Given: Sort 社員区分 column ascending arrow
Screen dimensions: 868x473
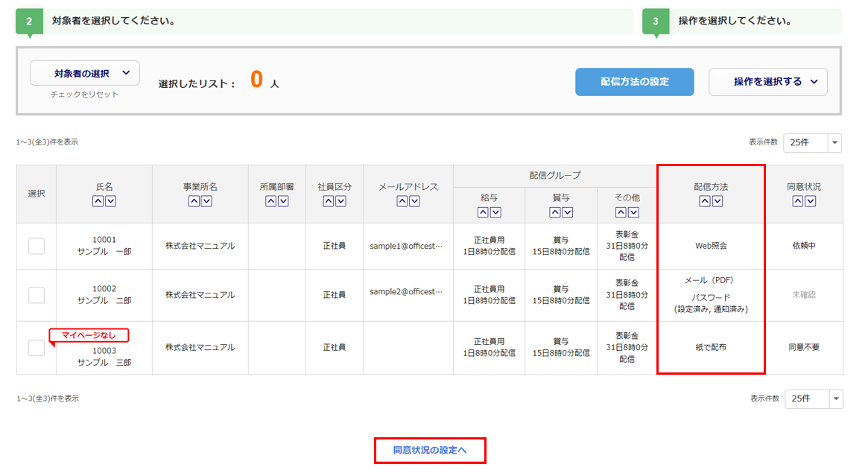Looking at the screenshot, I should click(x=329, y=201).
